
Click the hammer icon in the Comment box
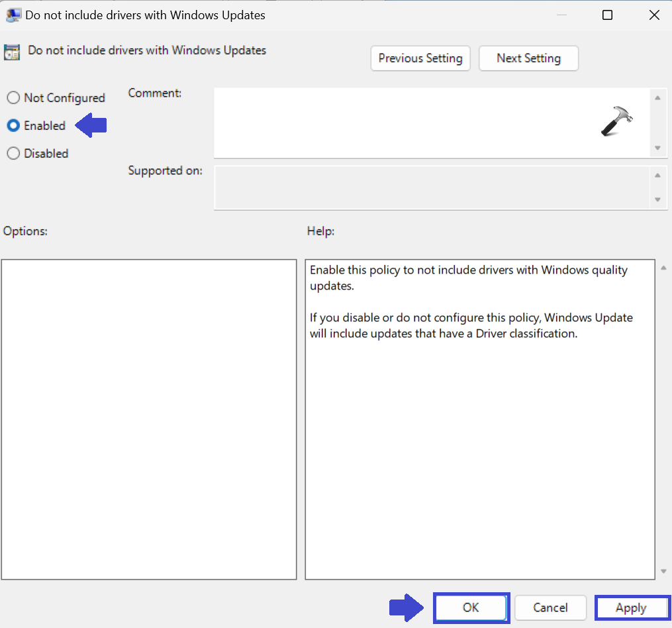[x=616, y=121]
